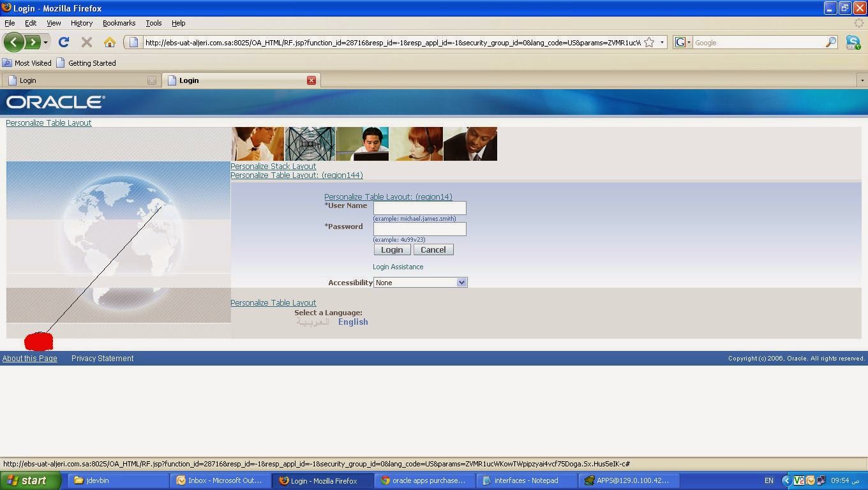The width and height of the screenshot is (868, 490).
Task: Open the Login Assistance link
Action: coord(398,267)
